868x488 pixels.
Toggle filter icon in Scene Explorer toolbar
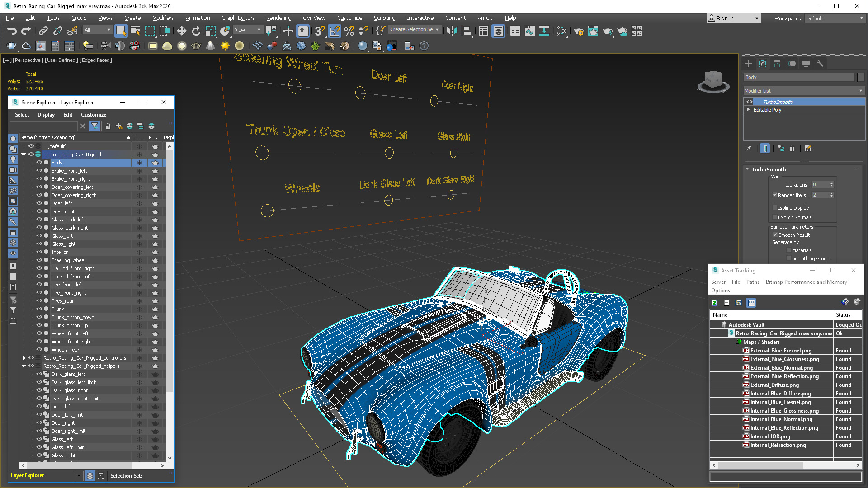(94, 126)
